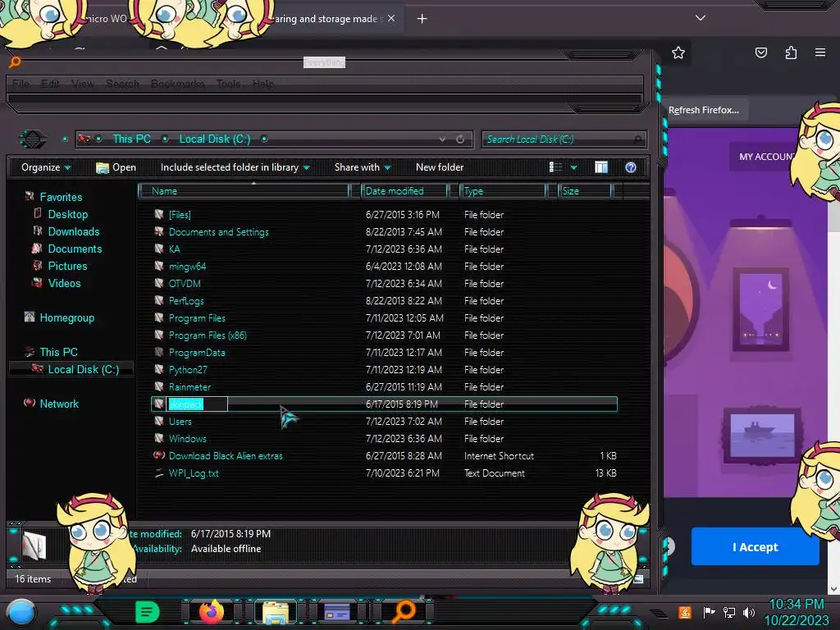The height and width of the screenshot is (630, 840).
Task: Select Videos in navigation pane
Action: [64, 283]
